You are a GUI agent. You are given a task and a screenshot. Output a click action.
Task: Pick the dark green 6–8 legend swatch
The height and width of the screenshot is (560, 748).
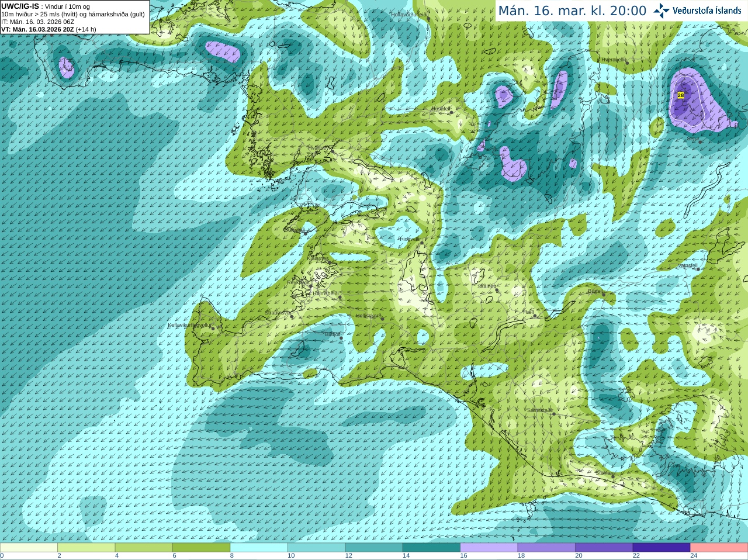pos(202,548)
